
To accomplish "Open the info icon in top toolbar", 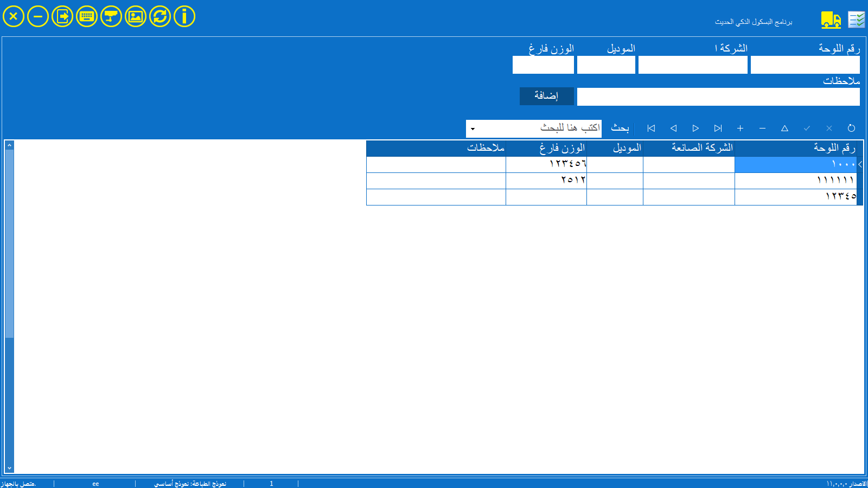I will coord(184,16).
